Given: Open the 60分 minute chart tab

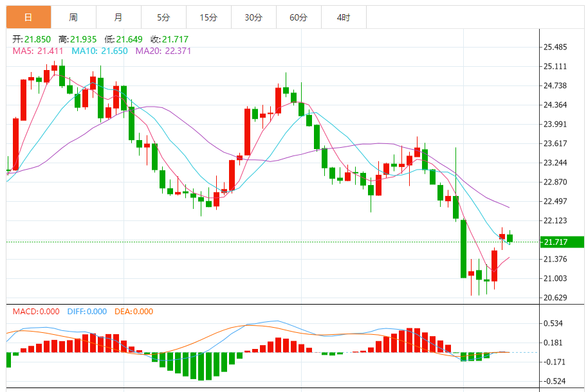Looking at the screenshot, I should [x=299, y=17].
